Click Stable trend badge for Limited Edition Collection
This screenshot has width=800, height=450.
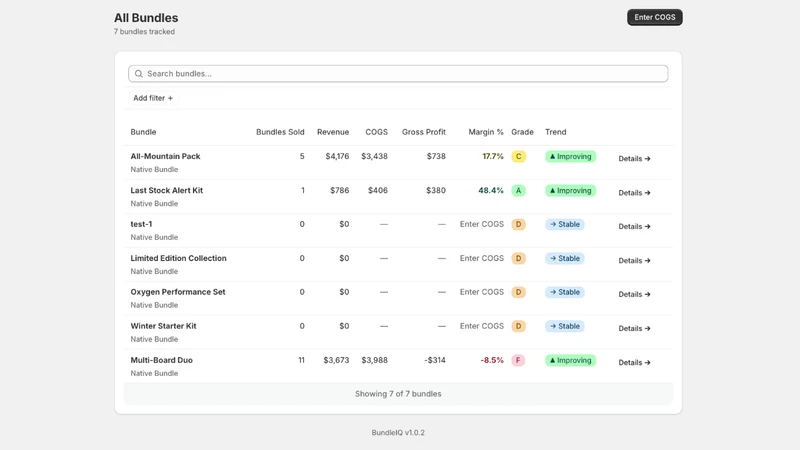[x=565, y=259]
